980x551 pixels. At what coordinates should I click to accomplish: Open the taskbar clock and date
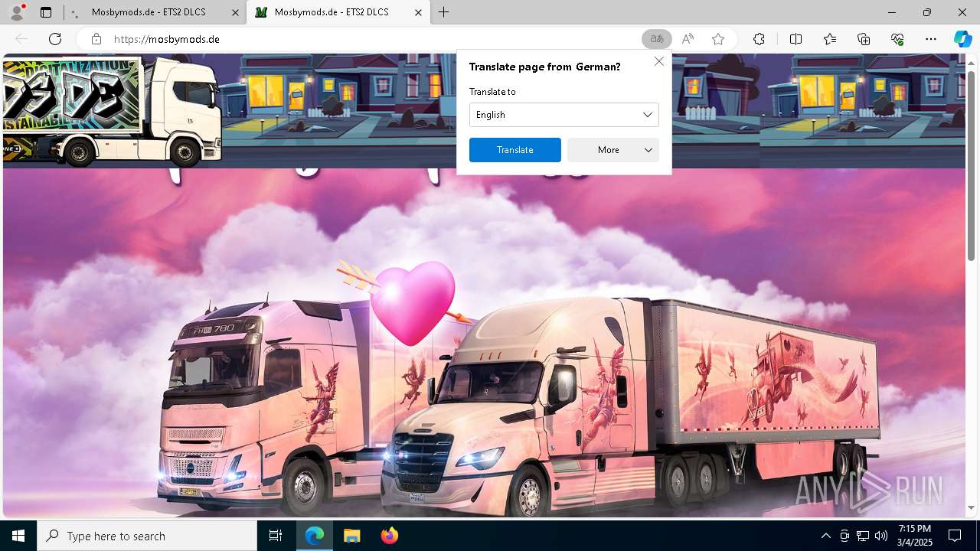tap(915, 536)
